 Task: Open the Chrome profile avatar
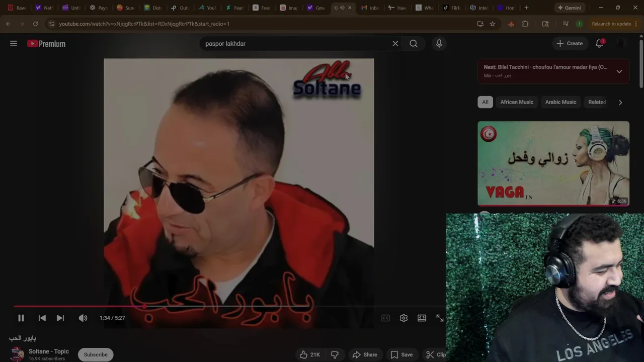coord(579,24)
